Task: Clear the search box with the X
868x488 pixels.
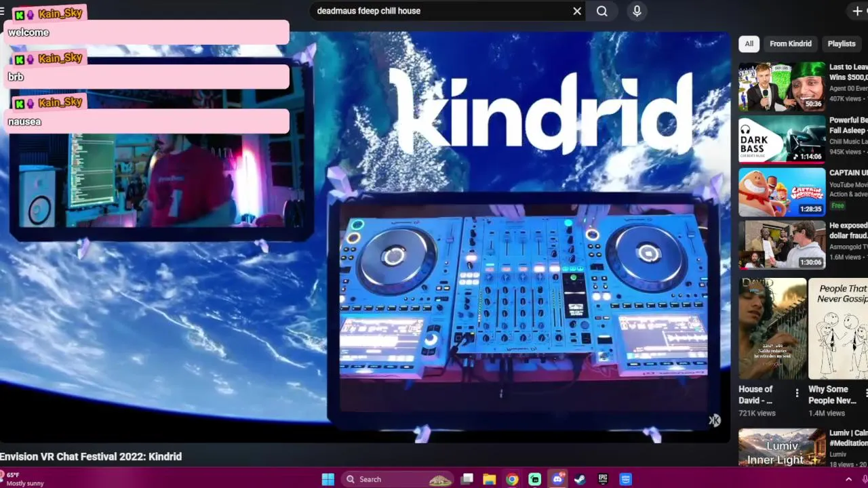Action: [577, 11]
